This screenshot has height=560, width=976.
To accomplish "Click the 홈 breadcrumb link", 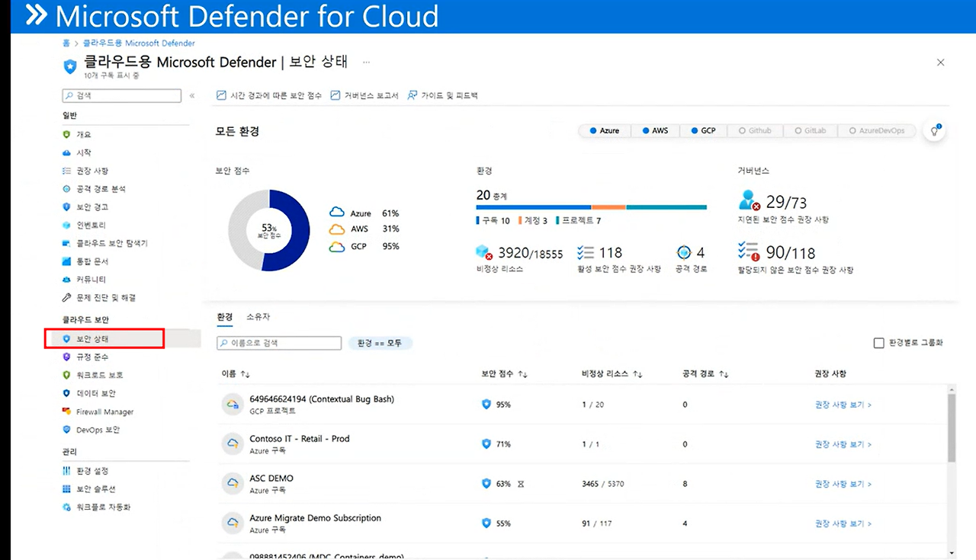I will (66, 43).
